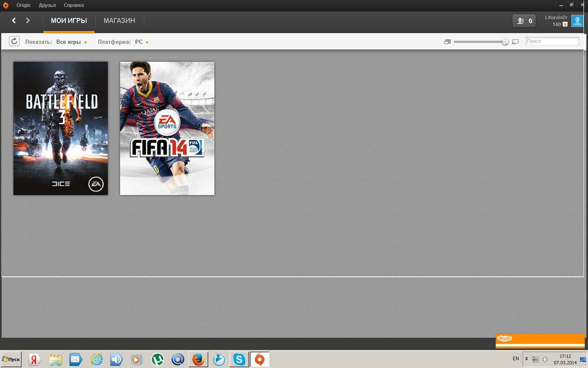Expand the PC platform dropdown
The height and width of the screenshot is (368, 588).
(x=142, y=42)
